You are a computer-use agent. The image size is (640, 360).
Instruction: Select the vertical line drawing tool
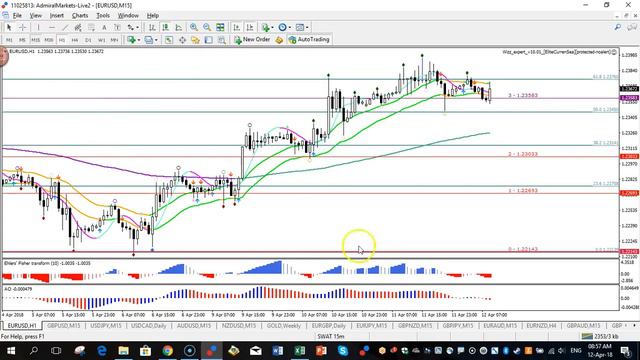click(38, 27)
